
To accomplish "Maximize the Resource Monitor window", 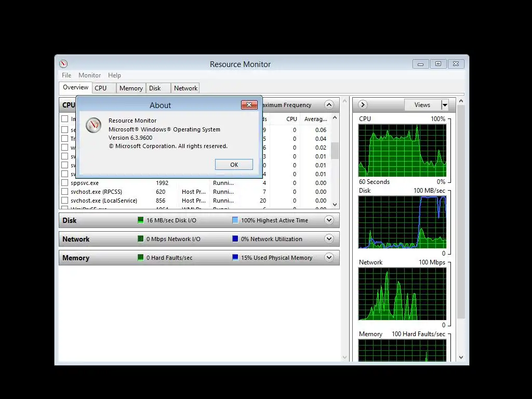I will coord(438,64).
